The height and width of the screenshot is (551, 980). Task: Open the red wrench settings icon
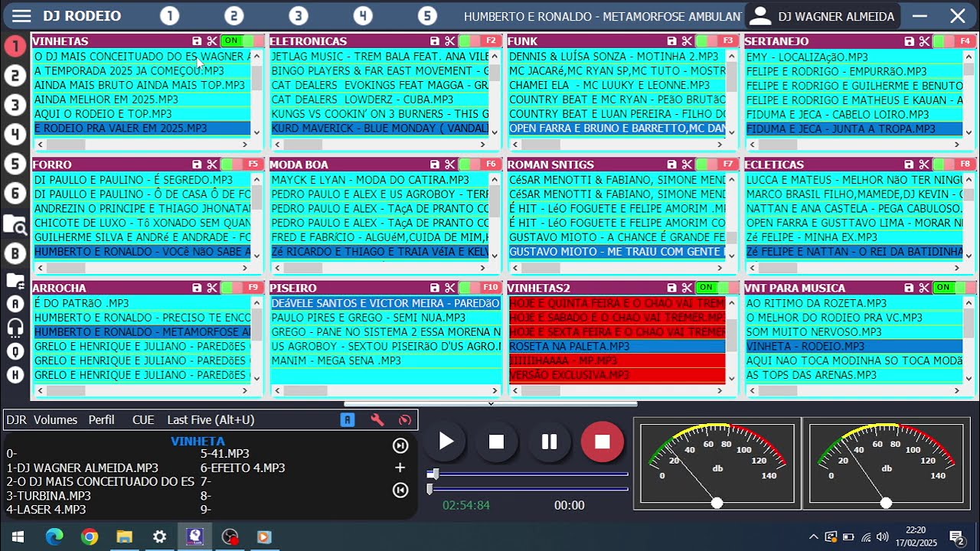377,419
